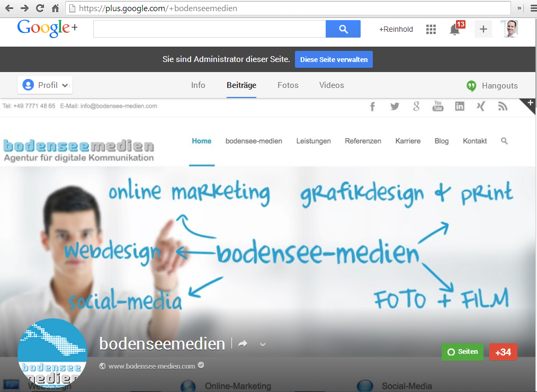Click the blue search magnifier button

(343, 29)
